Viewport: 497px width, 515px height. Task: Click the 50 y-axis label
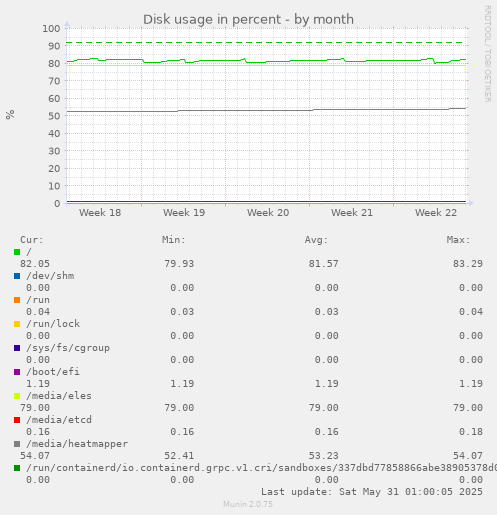pos(54,116)
